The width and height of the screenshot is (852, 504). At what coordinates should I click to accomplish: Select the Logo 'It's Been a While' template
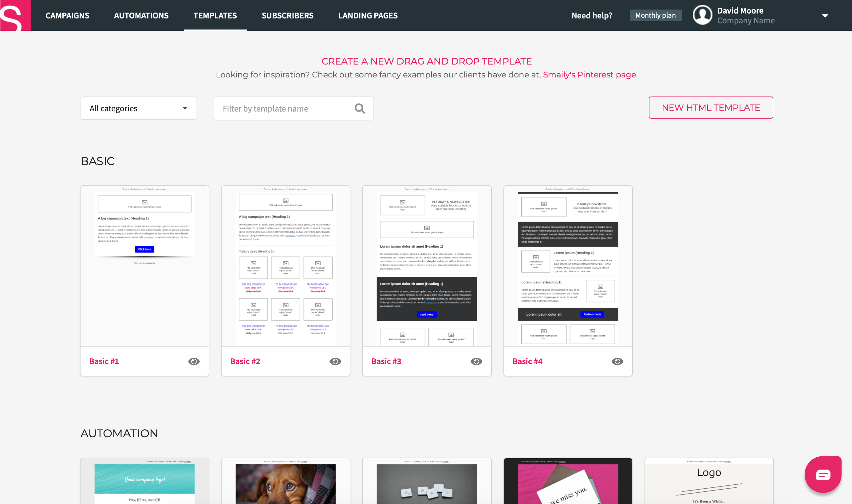click(x=709, y=481)
